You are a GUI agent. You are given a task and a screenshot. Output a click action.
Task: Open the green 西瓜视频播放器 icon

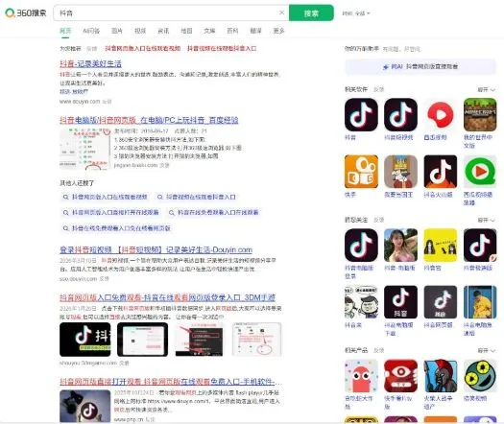coord(480,172)
